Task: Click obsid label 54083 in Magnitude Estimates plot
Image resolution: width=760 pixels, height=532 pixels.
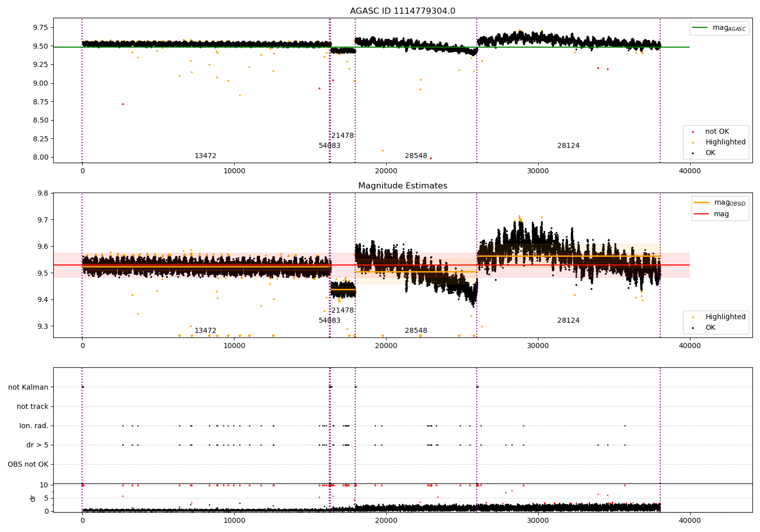Action: point(329,320)
